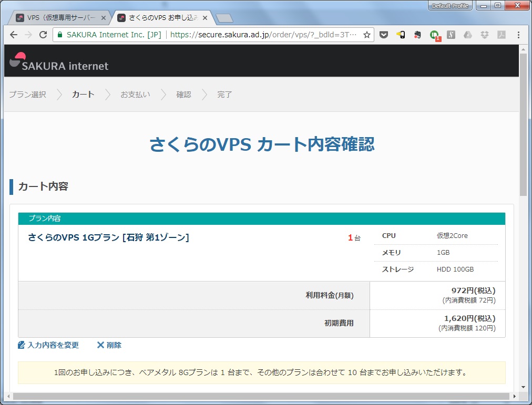532x405 pixels.
Task: Click the カート内容 section heading
Action: (43, 186)
